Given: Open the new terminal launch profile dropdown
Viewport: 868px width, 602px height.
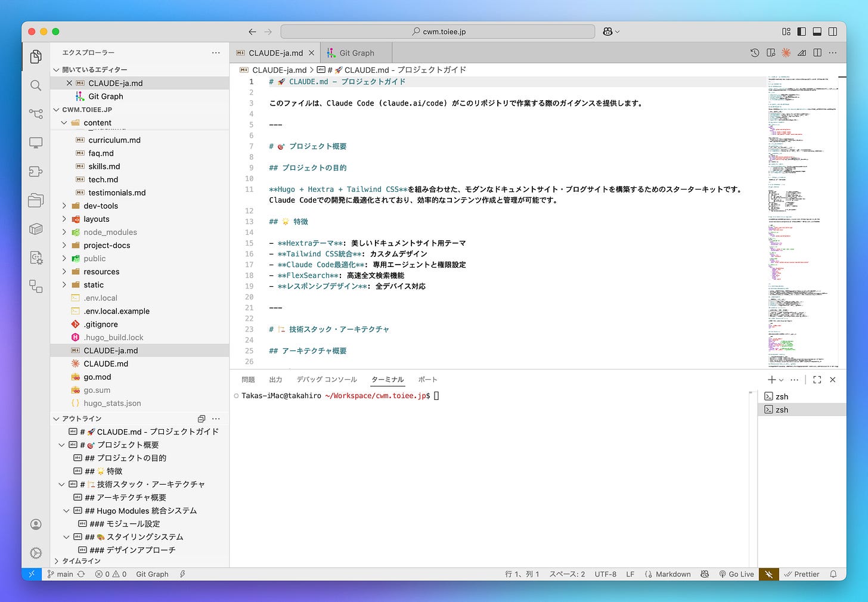Looking at the screenshot, I should click(x=782, y=380).
